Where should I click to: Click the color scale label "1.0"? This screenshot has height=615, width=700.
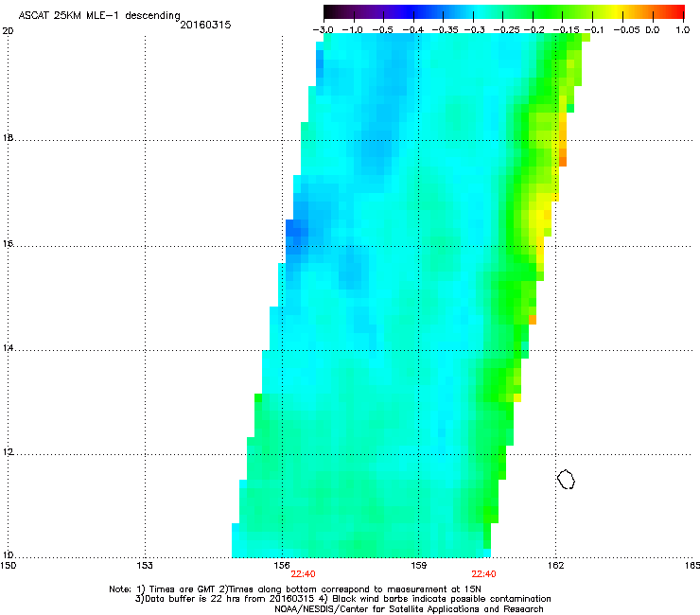tap(683, 30)
